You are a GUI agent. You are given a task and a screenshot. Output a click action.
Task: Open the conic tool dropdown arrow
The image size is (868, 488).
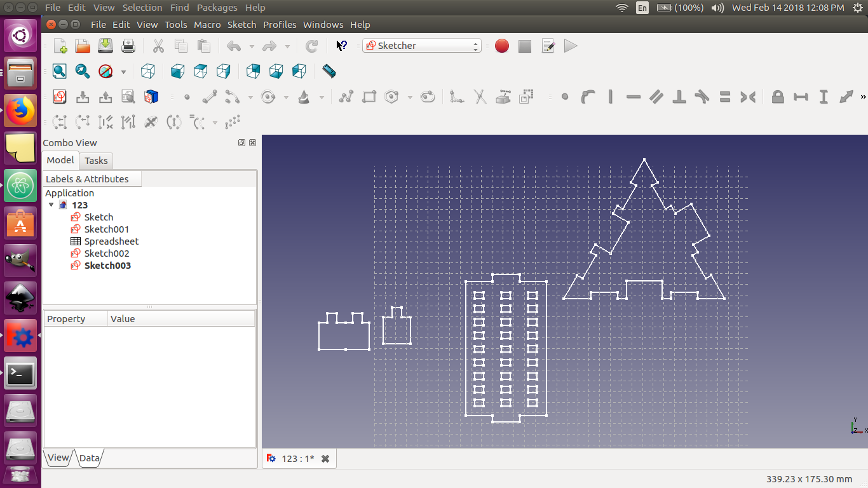[x=322, y=97]
